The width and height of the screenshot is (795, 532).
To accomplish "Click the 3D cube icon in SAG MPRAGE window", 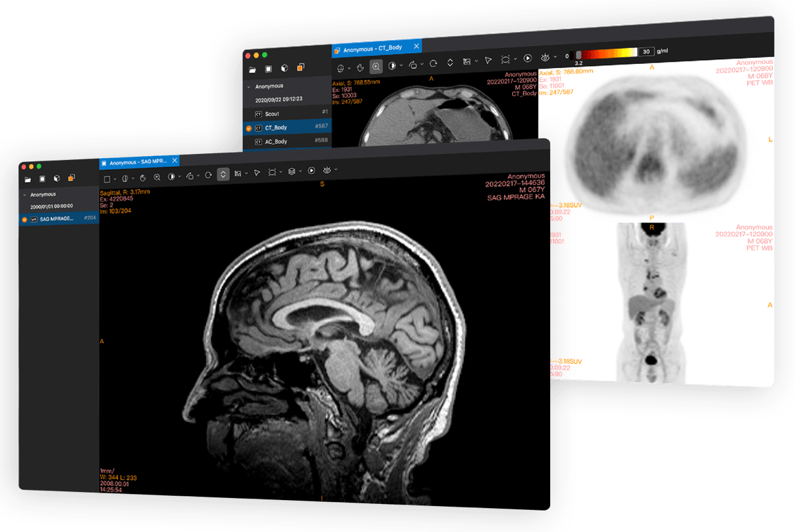I will click(x=57, y=179).
